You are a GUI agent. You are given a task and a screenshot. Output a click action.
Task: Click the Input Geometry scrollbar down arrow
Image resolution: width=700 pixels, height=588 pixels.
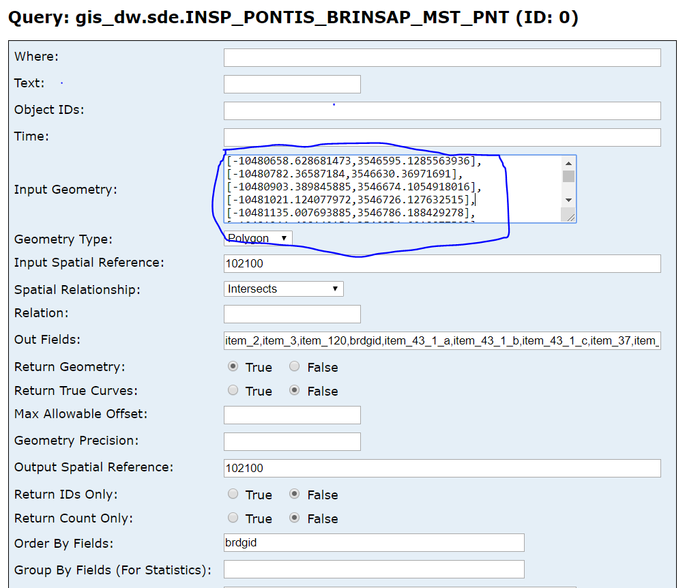tap(568, 200)
